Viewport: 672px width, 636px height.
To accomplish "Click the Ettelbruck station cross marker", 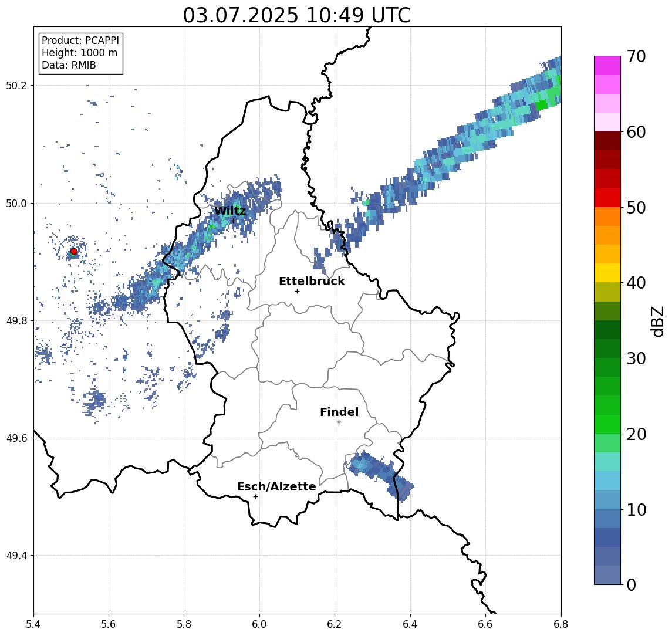I will click(297, 292).
